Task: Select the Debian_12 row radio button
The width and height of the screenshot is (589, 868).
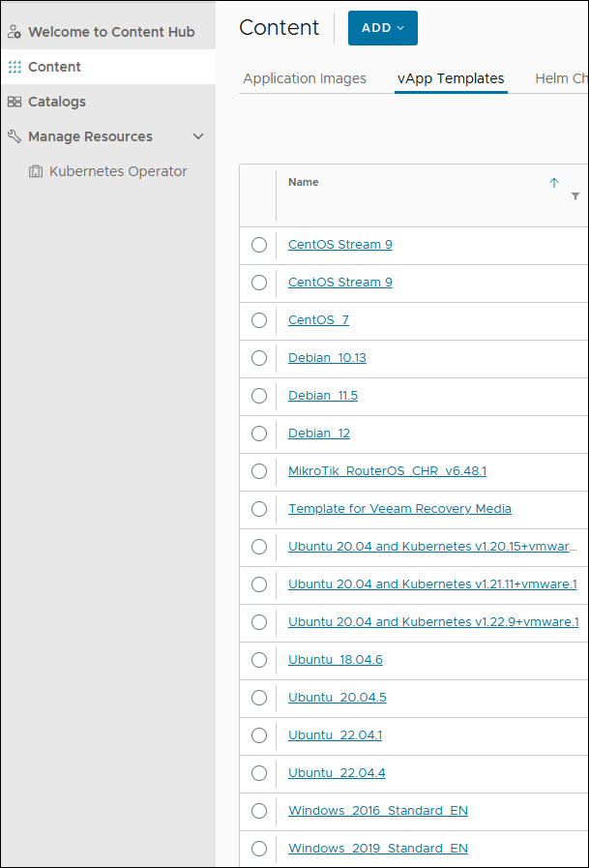Action: pyautogui.click(x=259, y=434)
